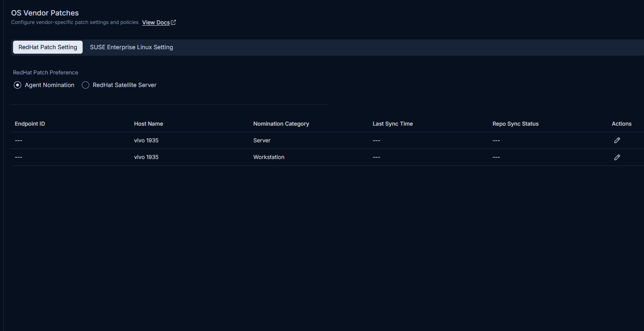Screen dimensions: 644x331
Task: Select the Workstation nomination category cell
Action: click(269, 157)
